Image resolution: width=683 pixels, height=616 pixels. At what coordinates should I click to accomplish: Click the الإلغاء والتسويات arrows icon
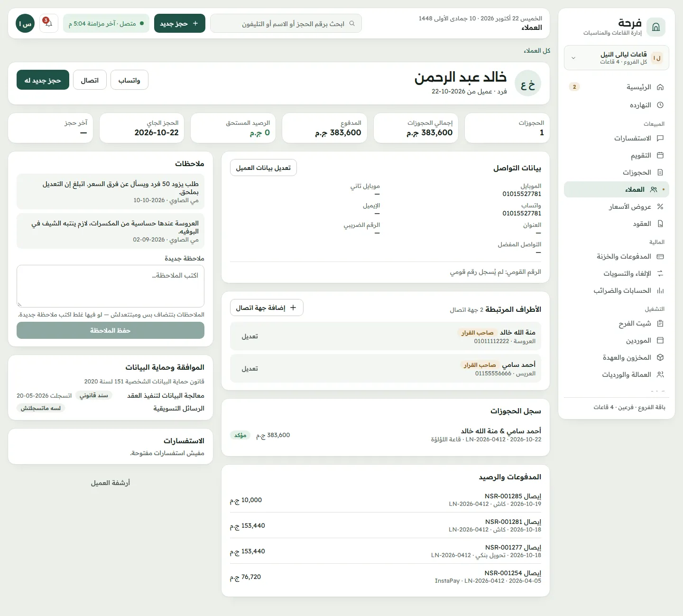click(660, 273)
